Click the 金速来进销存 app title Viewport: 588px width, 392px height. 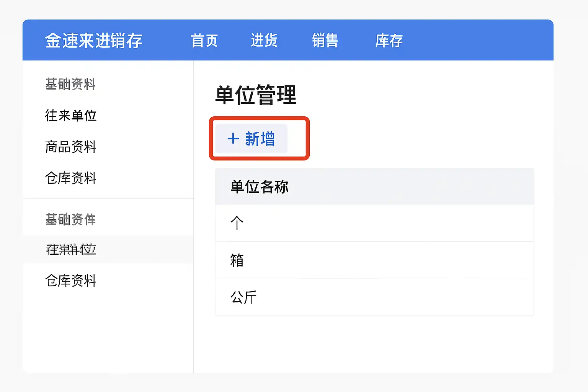pos(93,41)
